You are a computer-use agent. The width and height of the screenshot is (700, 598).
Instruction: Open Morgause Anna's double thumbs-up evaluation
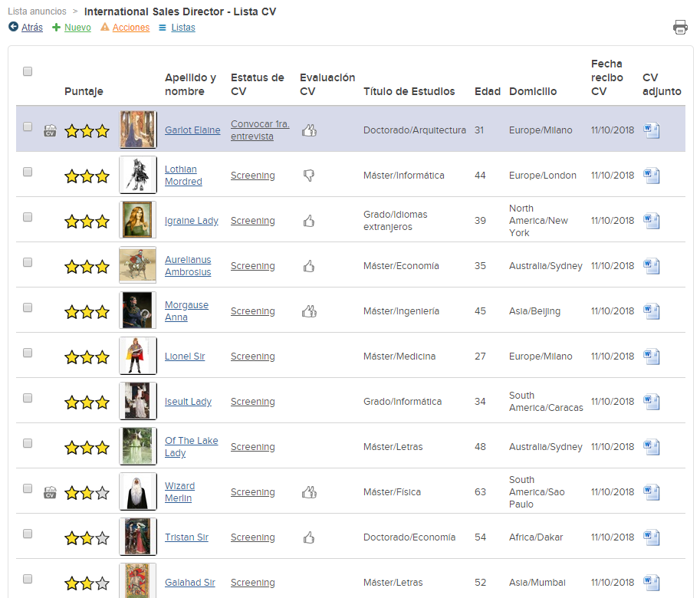pyautogui.click(x=310, y=311)
